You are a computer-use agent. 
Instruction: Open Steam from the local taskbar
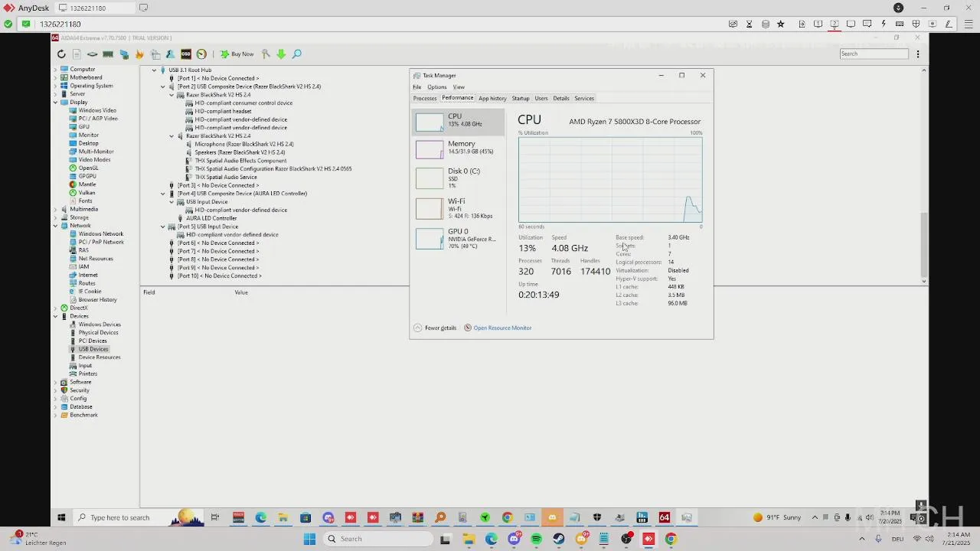(x=559, y=539)
